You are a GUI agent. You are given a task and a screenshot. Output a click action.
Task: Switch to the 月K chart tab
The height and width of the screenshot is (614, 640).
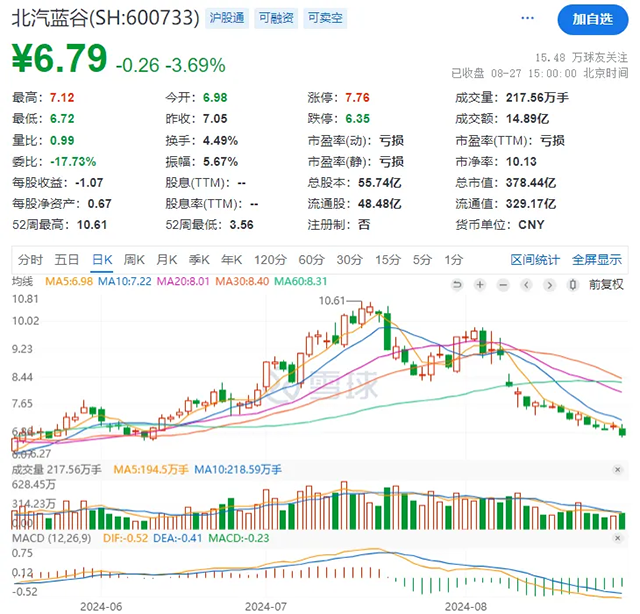coord(167,260)
